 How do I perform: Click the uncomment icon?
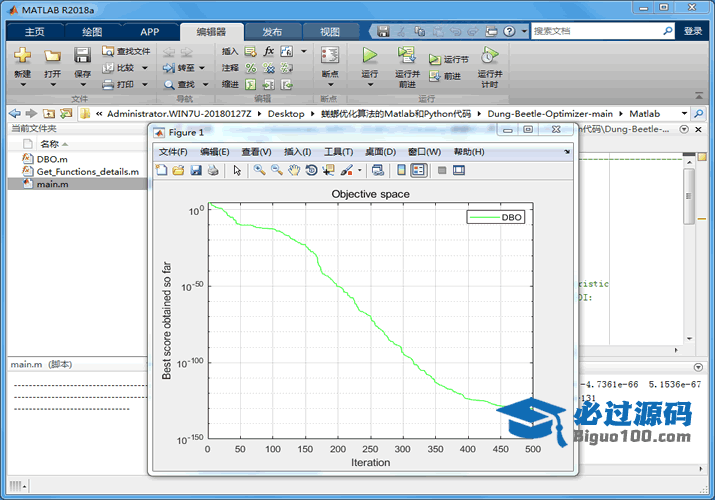(x=269, y=68)
